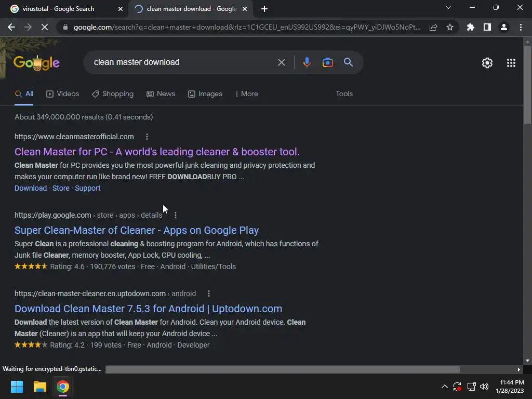Bookmark this page with the star
This screenshot has width=532, height=399.
point(450,27)
